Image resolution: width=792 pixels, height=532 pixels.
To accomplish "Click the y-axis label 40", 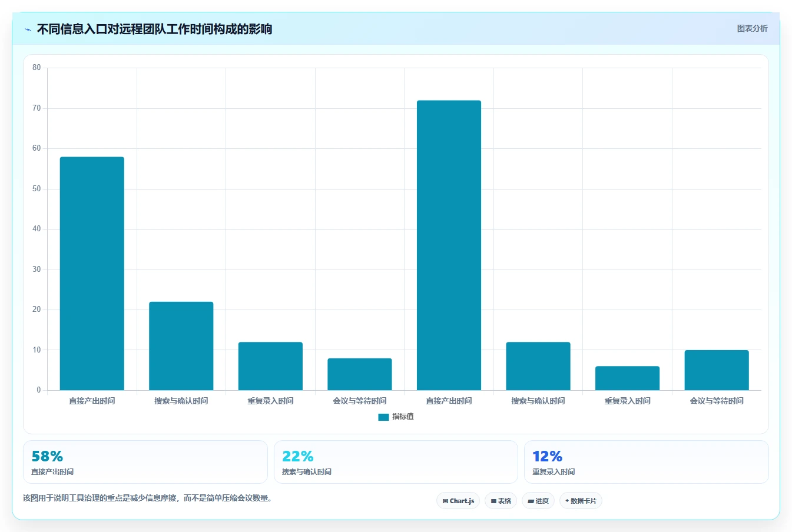I will point(37,229).
